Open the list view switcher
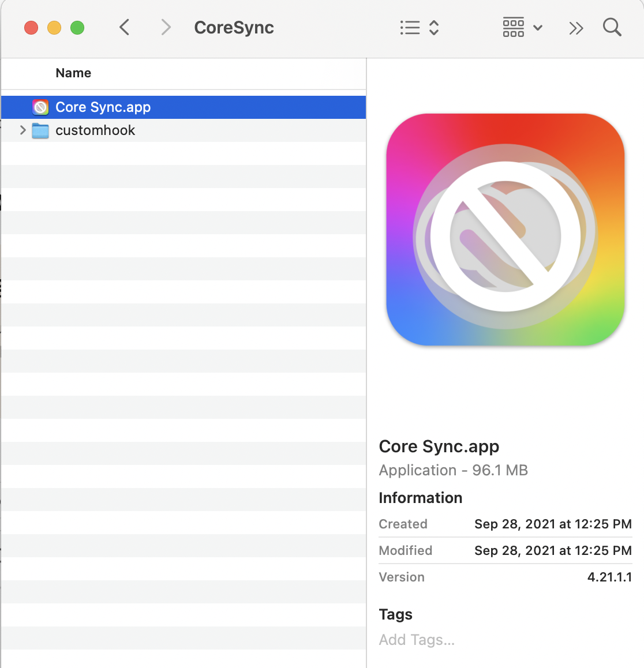 pos(420,28)
